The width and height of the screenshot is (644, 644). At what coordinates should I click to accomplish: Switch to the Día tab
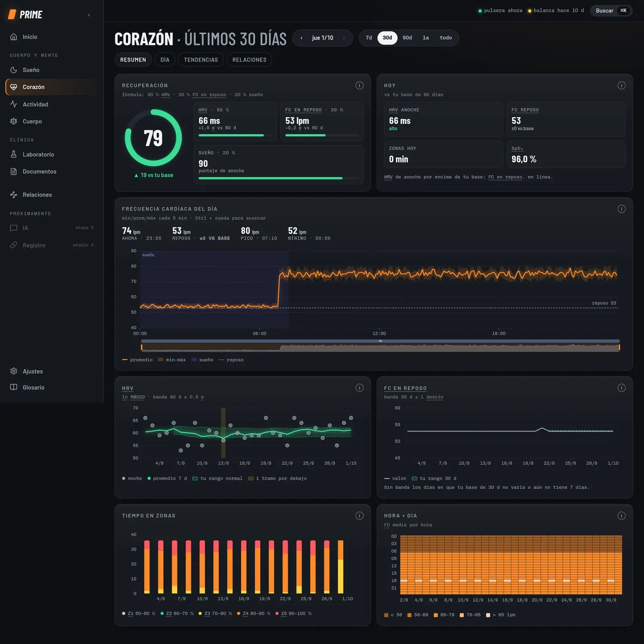165,60
